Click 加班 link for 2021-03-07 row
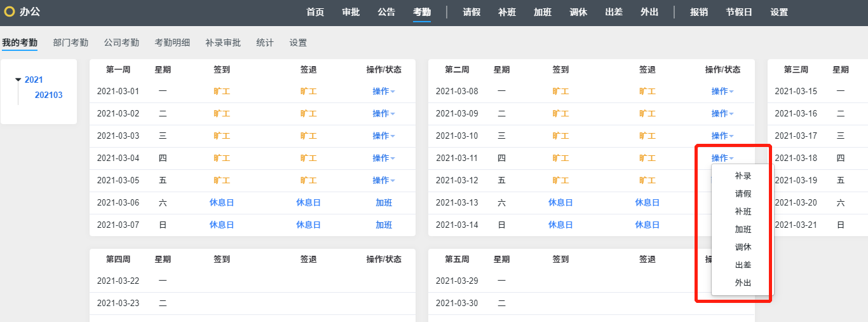 384,225
